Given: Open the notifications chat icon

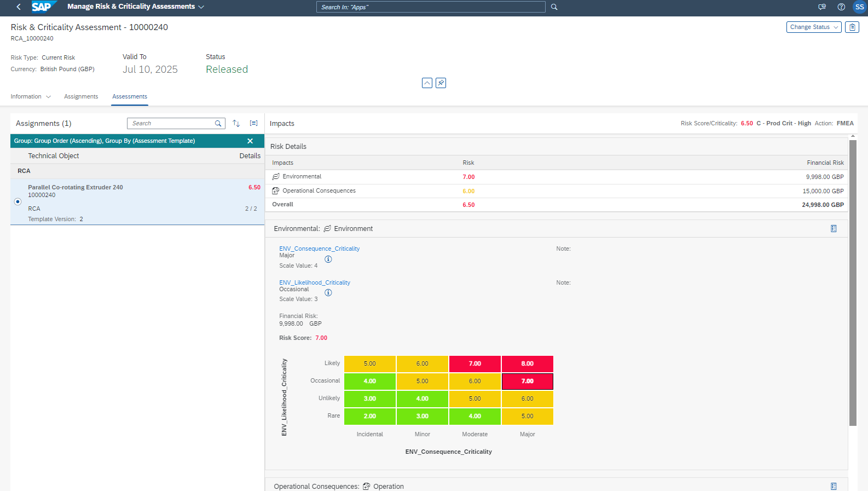Looking at the screenshot, I should [x=822, y=7].
